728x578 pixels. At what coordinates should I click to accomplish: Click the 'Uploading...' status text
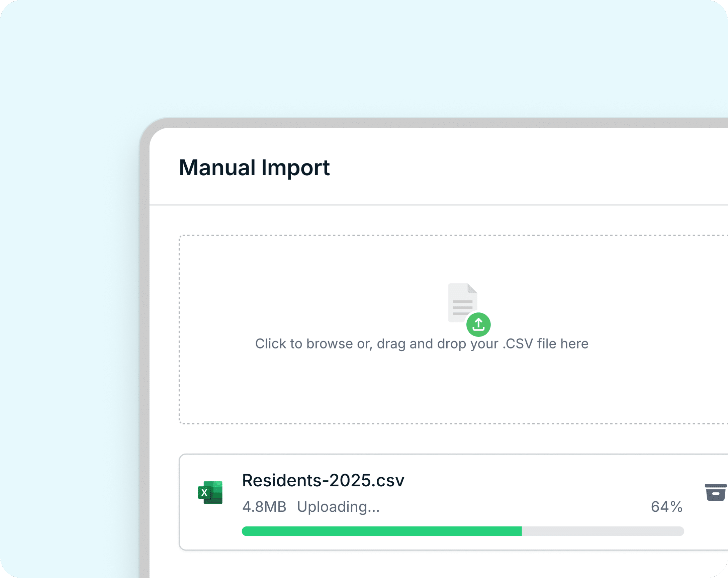click(x=338, y=507)
